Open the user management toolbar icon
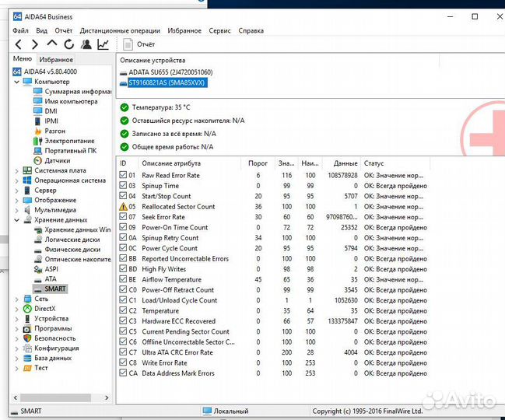Viewport: 505px width, 420px height. 86,44
